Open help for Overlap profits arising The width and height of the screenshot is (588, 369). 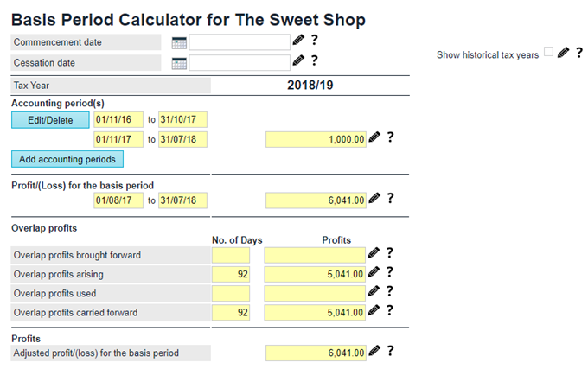[390, 272]
